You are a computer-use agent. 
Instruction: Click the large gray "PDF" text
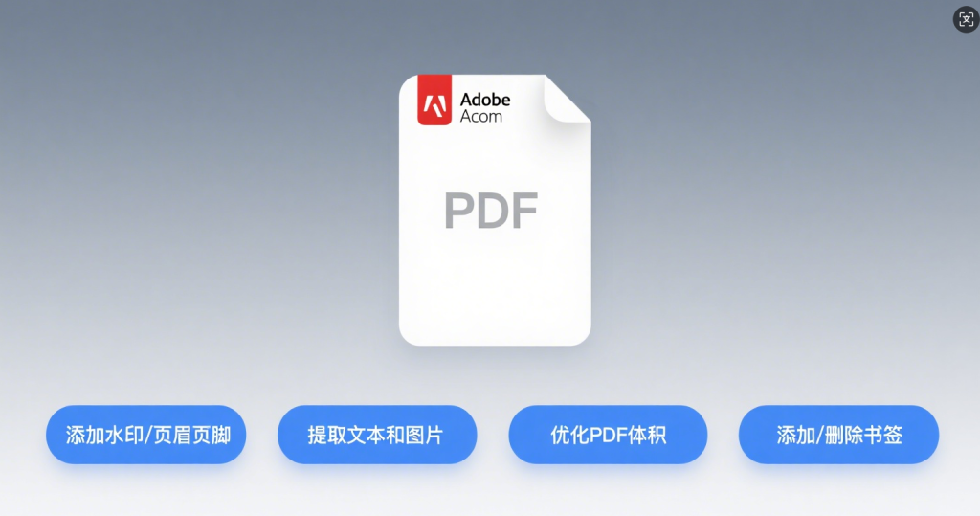(x=491, y=211)
